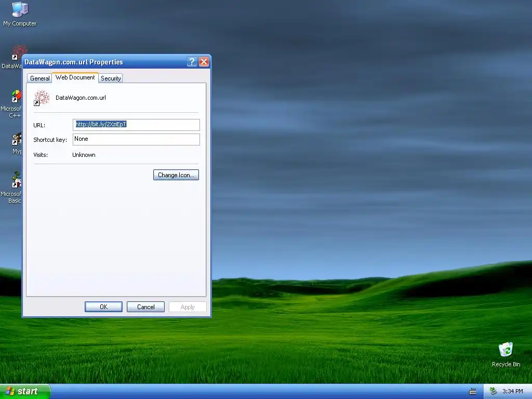Close the Properties dialog window

click(204, 62)
